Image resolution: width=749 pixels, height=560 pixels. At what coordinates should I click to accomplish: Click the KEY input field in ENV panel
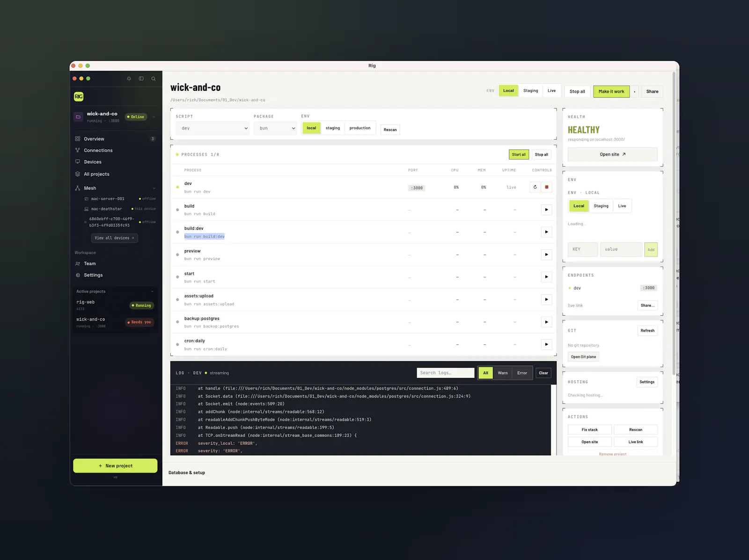point(583,249)
